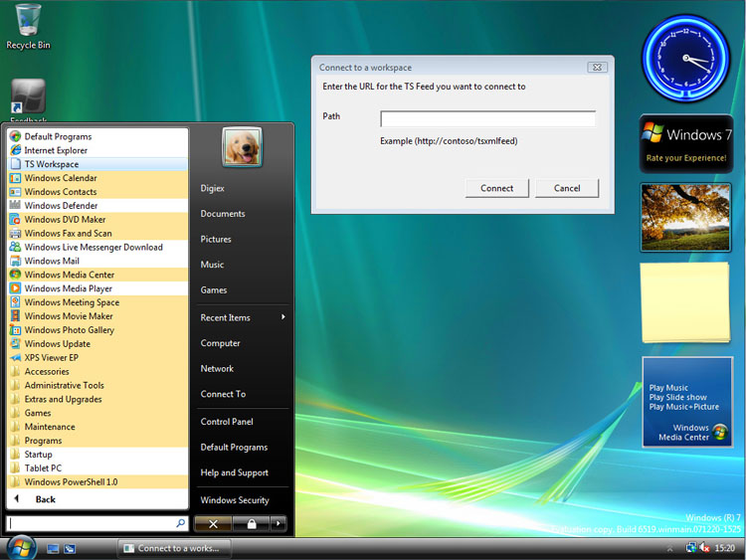Open Documents from Start menu

pos(223,214)
